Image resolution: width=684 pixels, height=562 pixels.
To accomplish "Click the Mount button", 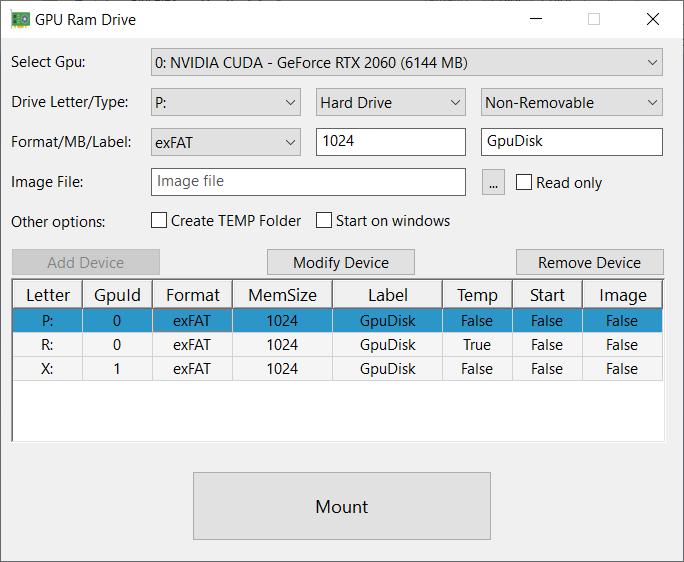I will 341,506.
